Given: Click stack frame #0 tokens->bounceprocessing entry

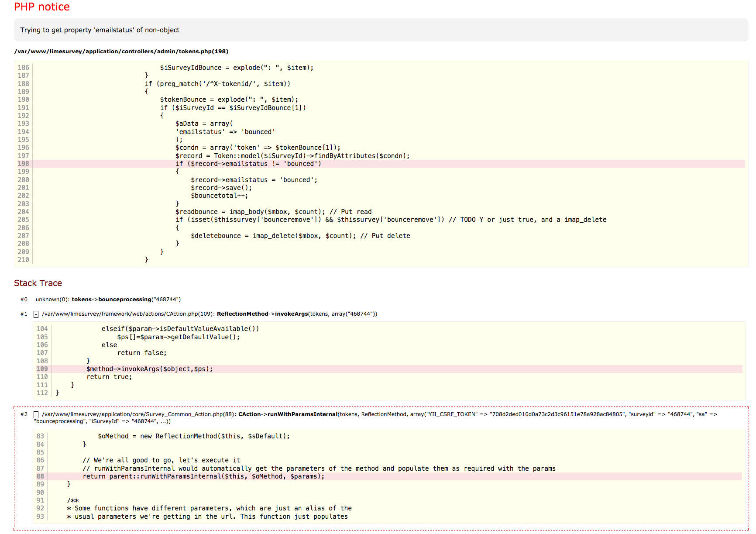Looking at the screenshot, I should point(108,300).
